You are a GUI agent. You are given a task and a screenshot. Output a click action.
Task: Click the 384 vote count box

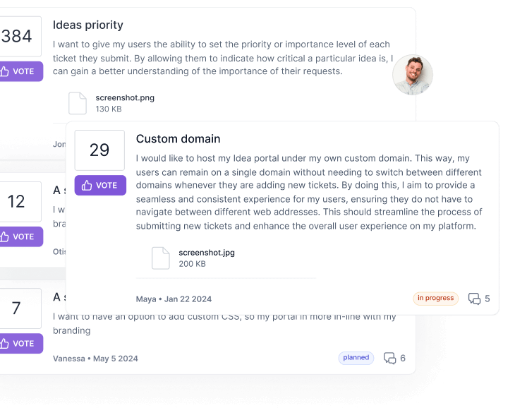pos(17,37)
